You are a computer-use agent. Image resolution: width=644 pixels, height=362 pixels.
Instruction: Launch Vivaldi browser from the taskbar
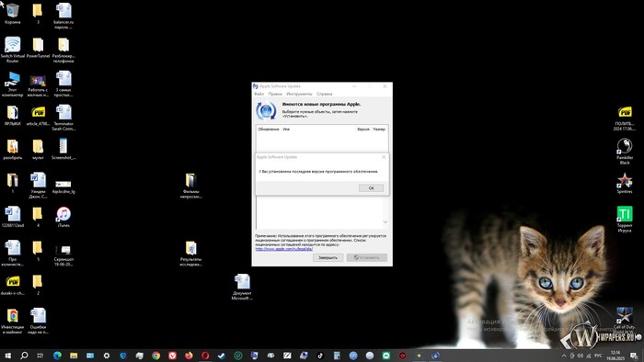click(x=172, y=356)
